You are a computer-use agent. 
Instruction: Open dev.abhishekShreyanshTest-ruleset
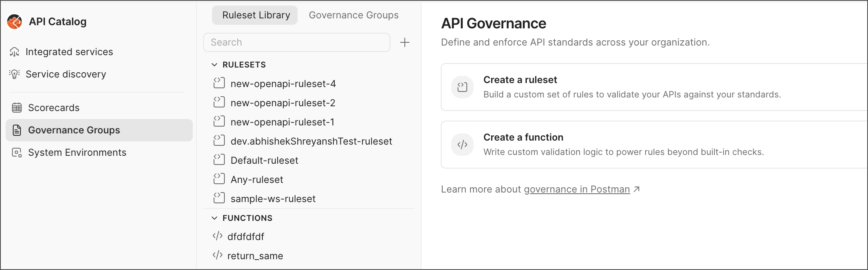click(x=311, y=141)
